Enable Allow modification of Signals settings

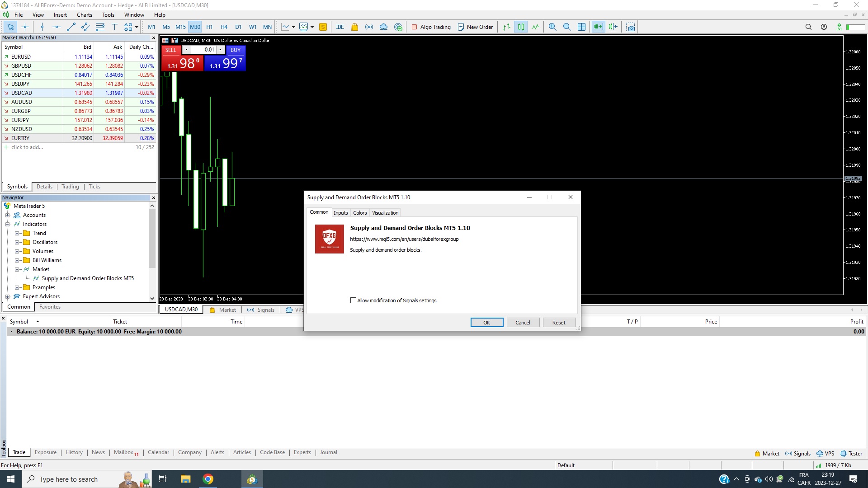tap(354, 300)
